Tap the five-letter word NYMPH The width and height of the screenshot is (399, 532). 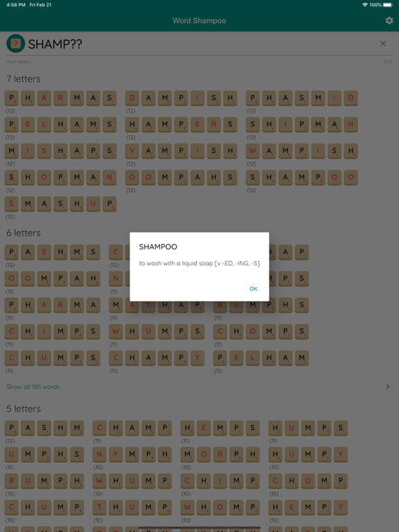(x=132, y=454)
